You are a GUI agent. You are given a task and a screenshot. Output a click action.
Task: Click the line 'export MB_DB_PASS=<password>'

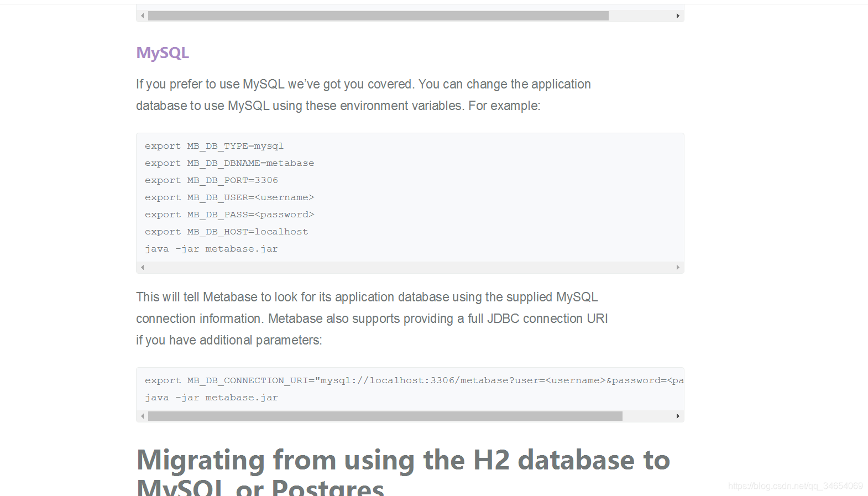229,215
